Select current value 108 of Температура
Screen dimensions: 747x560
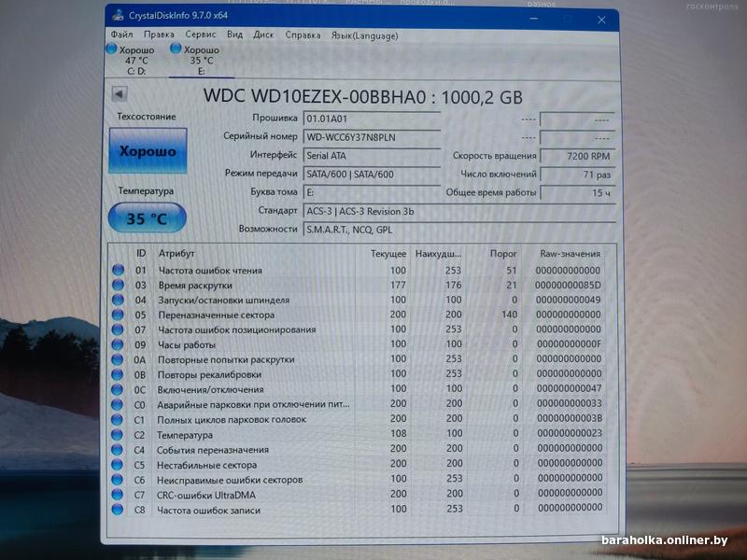pyautogui.click(x=399, y=433)
